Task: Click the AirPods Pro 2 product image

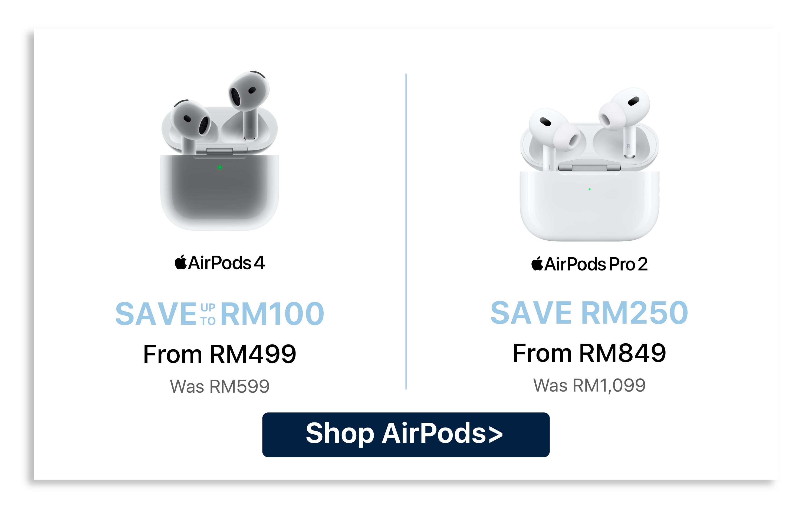Action: [x=589, y=164]
